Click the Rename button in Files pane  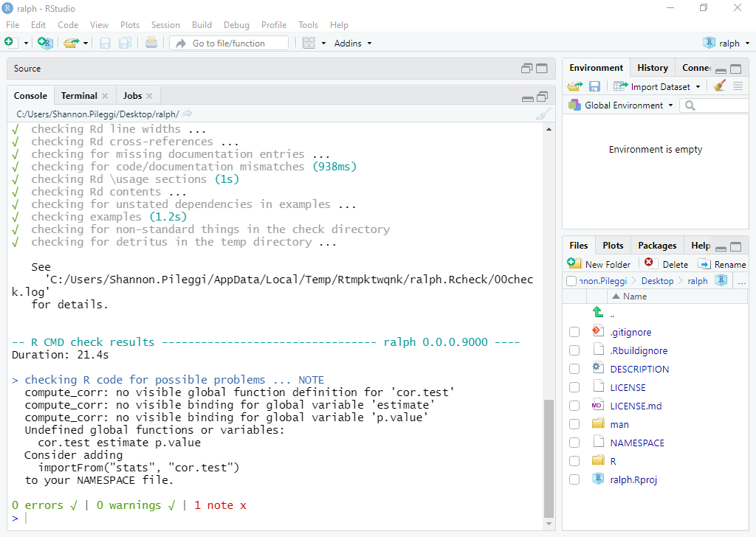click(x=722, y=264)
